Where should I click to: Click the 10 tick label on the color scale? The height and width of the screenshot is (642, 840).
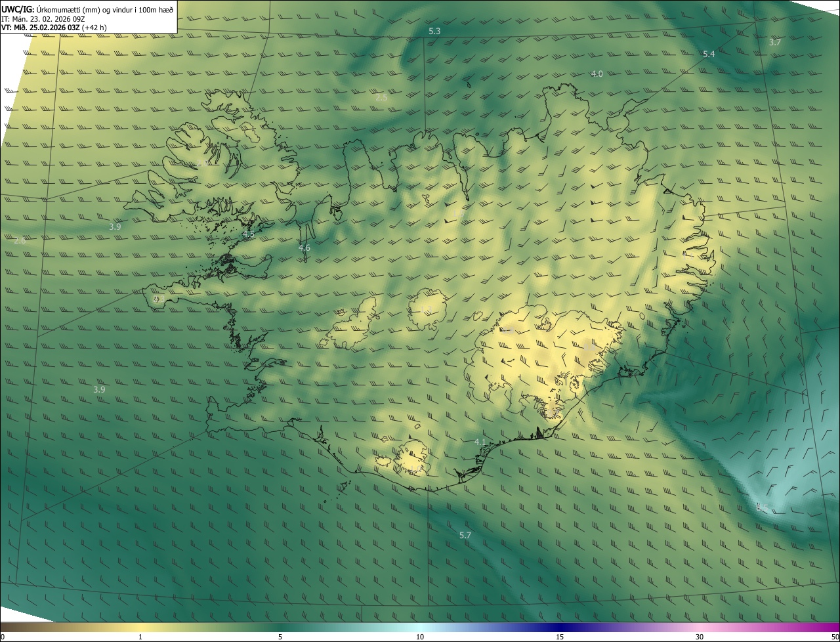[420, 637]
